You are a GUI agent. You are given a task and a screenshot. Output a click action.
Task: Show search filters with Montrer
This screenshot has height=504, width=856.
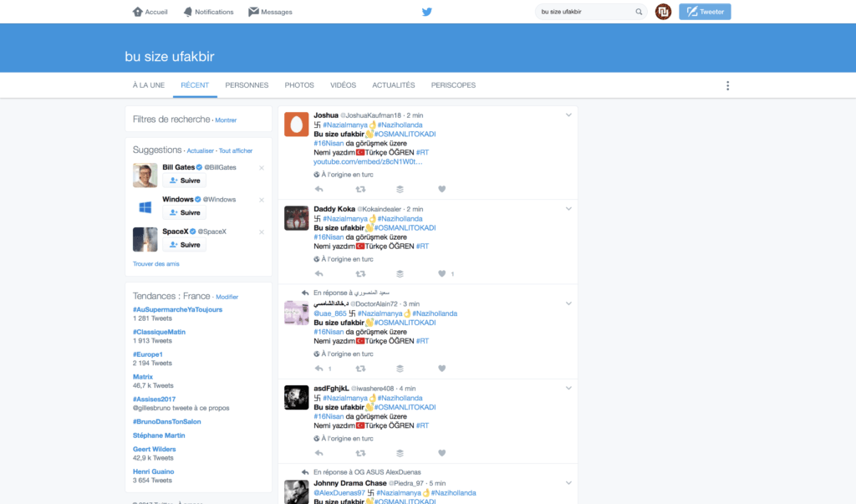pos(226,120)
